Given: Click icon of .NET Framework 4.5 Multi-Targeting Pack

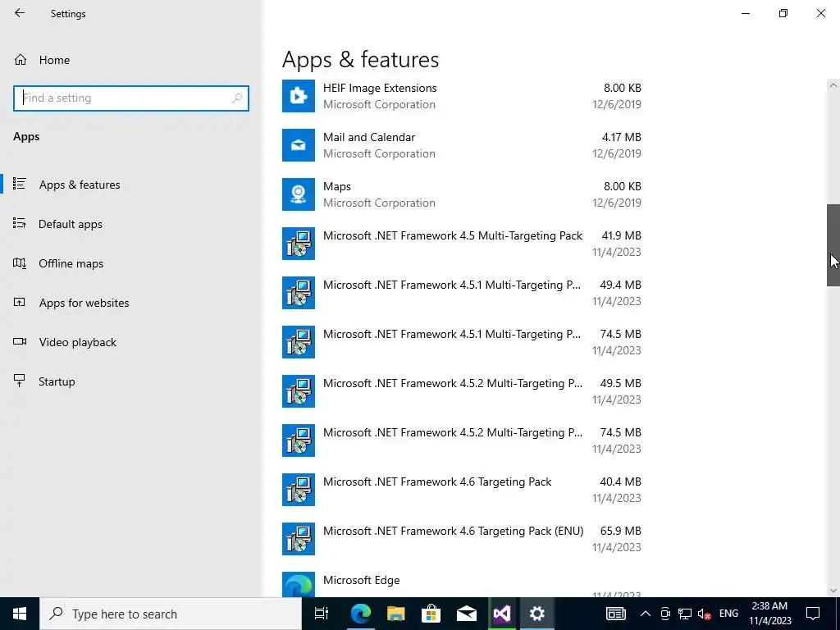Looking at the screenshot, I should (299, 244).
